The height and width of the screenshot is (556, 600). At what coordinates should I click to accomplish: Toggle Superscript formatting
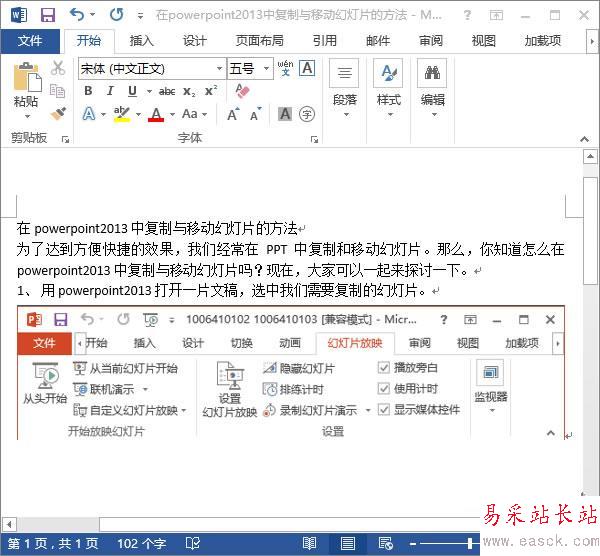coord(211,91)
